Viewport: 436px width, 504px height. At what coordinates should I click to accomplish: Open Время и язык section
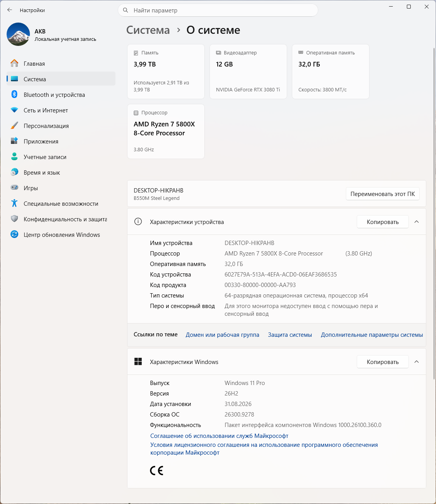tap(61, 172)
